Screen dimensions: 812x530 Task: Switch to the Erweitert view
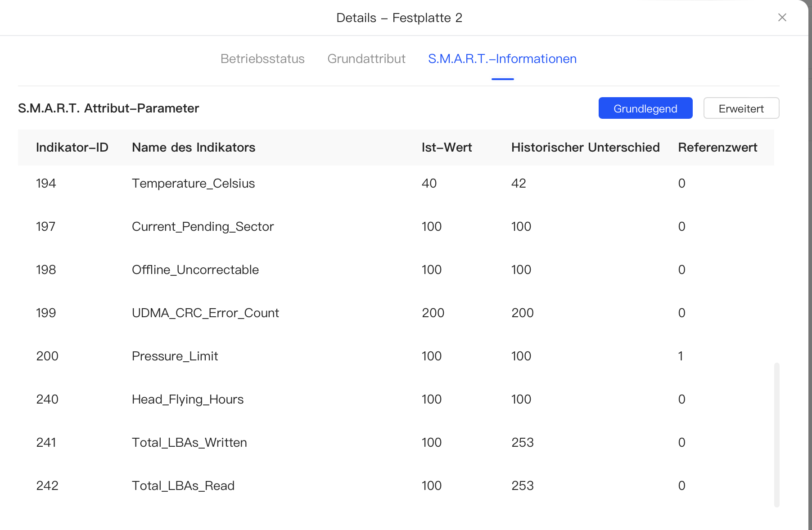click(741, 108)
